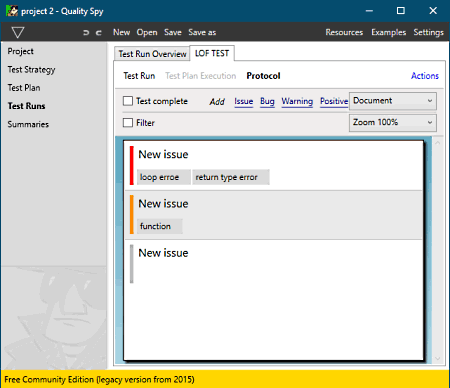Click Save in the toolbar
Image resolution: width=450 pixels, height=388 pixels.
coord(173,32)
